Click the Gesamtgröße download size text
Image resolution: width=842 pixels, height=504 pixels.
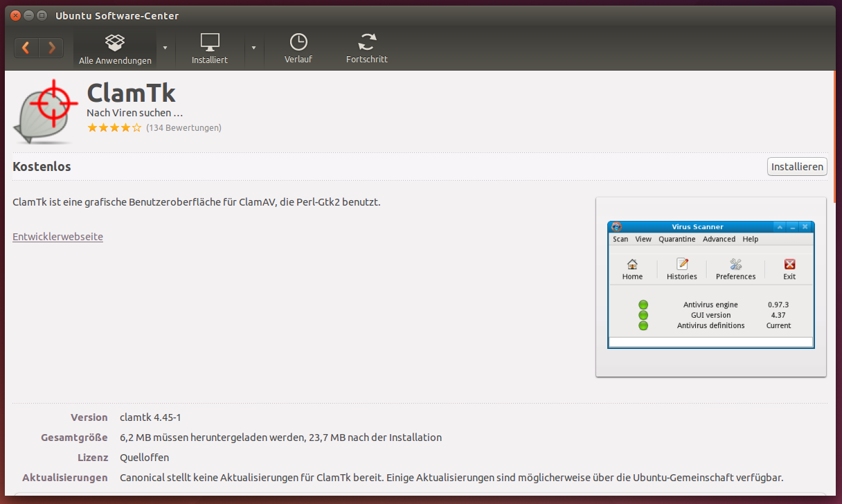click(x=280, y=438)
